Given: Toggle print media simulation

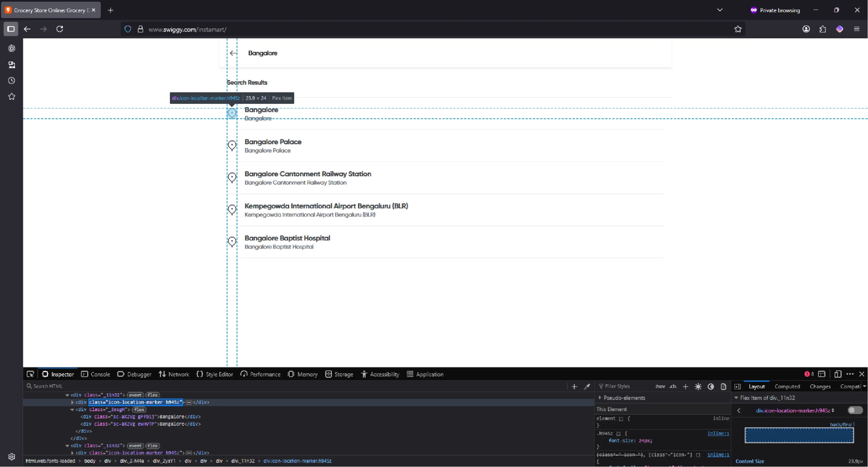Looking at the screenshot, I should [x=724, y=387].
